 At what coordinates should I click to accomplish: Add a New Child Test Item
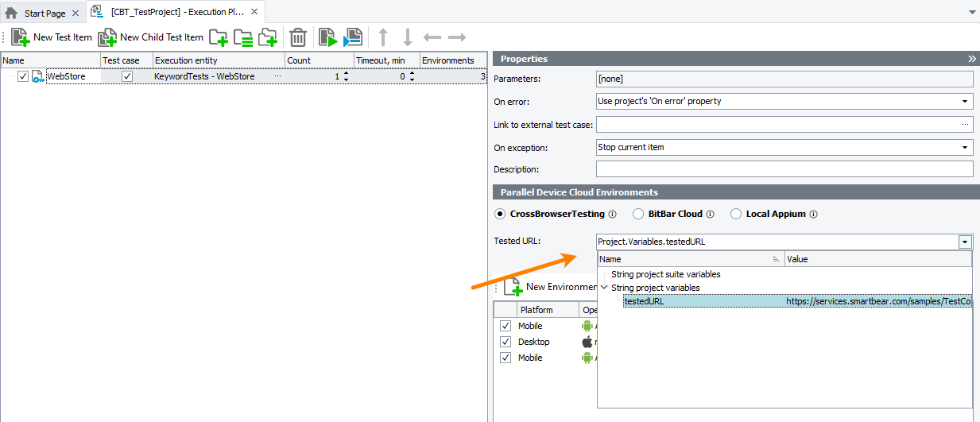151,37
